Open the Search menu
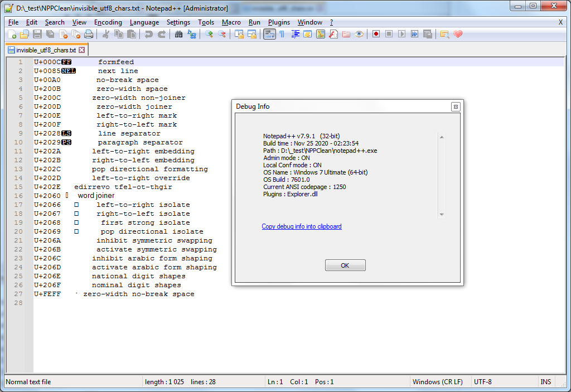This screenshot has width=571, height=392. click(x=55, y=22)
